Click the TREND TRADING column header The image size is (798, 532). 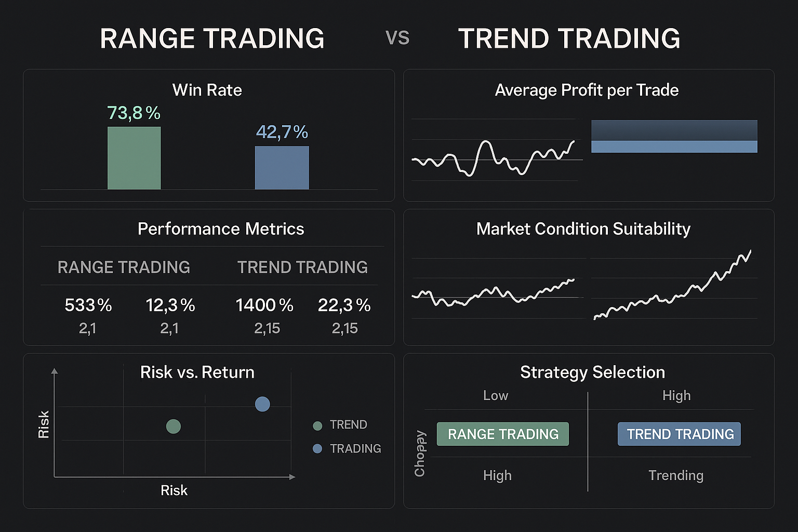click(302, 267)
